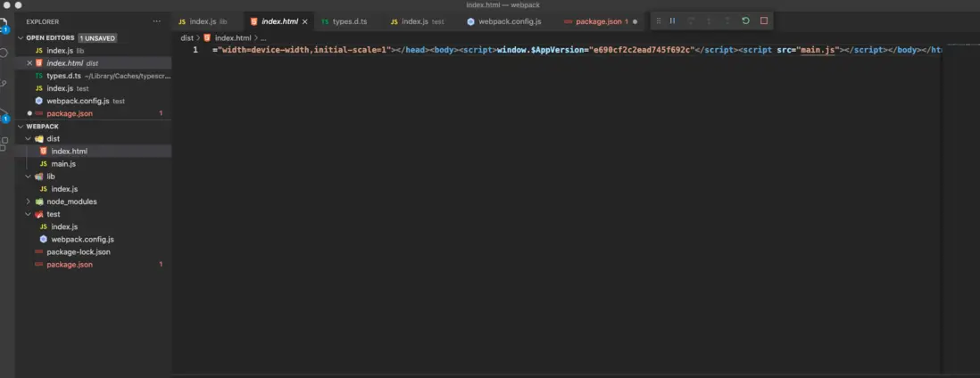Close the index.html editor tab
This screenshot has width=980, height=378.
click(x=305, y=21)
